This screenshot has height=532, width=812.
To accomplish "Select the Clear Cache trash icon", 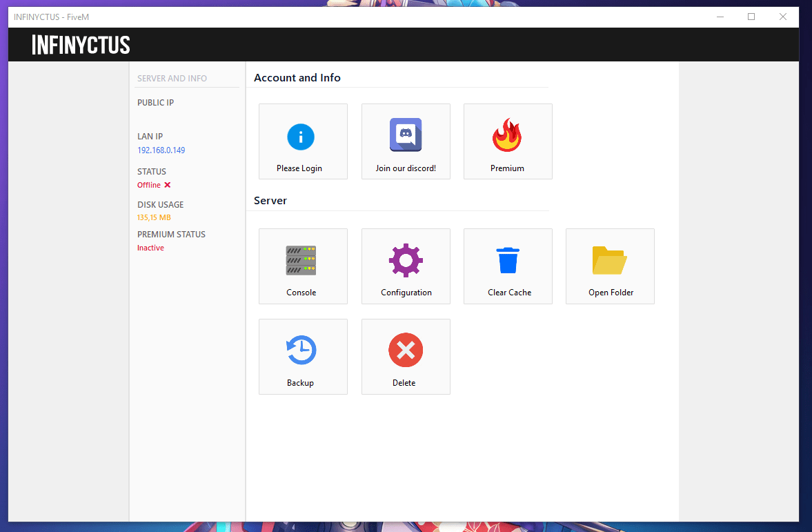I will click(508, 260).
